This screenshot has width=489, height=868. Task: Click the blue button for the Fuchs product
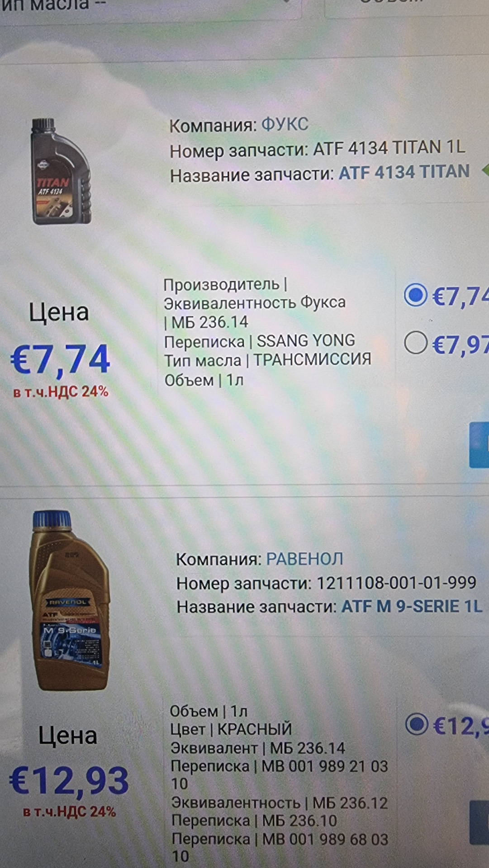[480, 445]
